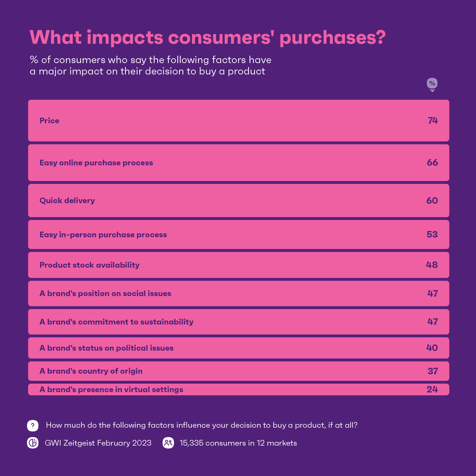Click the "What impacts consumers' purchases?" title
Viewport: 476px width, 476px height.
(207, 37)
